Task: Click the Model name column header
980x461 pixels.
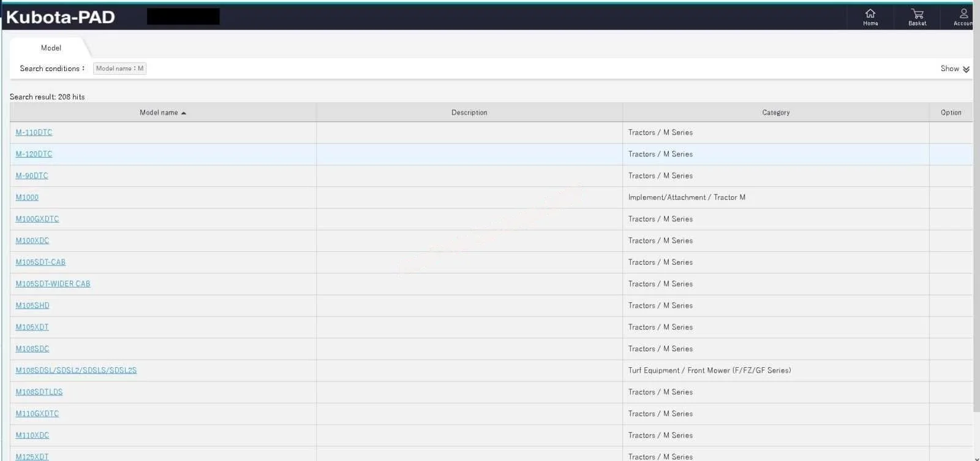Action: pyautogui.click(x=163, y=113)
